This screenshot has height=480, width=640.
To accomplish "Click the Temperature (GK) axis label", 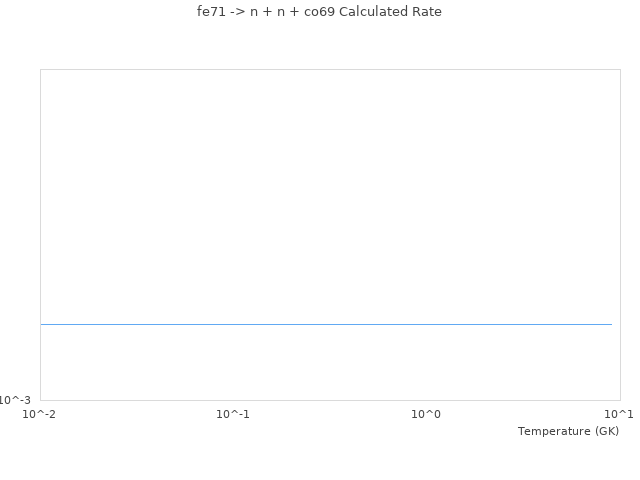I will [x=568, y=431].
